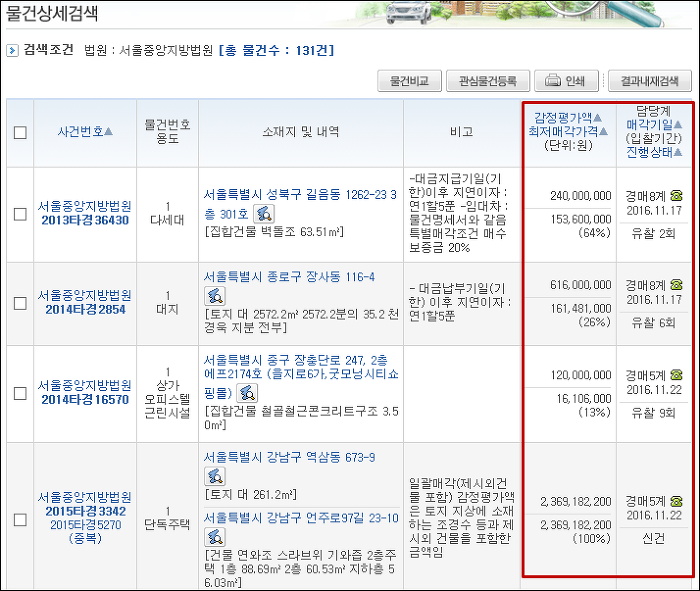
Task: Open case link 2014타경2854
Action: coord(85,309)
